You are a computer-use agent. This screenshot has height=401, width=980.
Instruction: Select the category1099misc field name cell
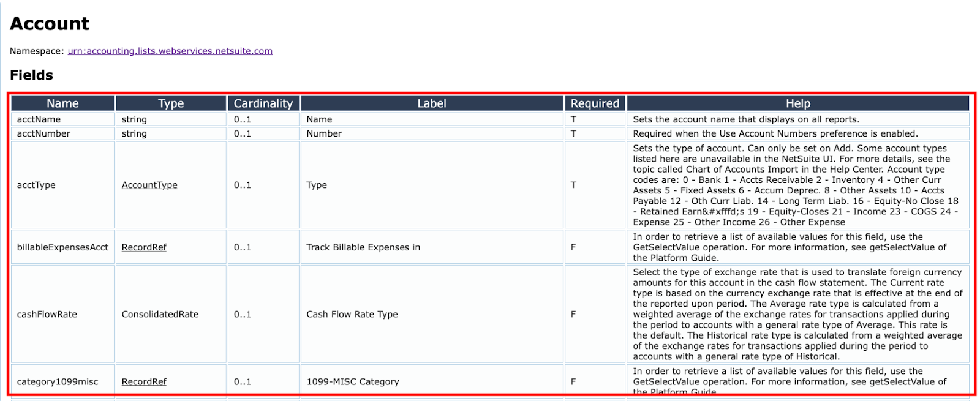tap(62, 381)
